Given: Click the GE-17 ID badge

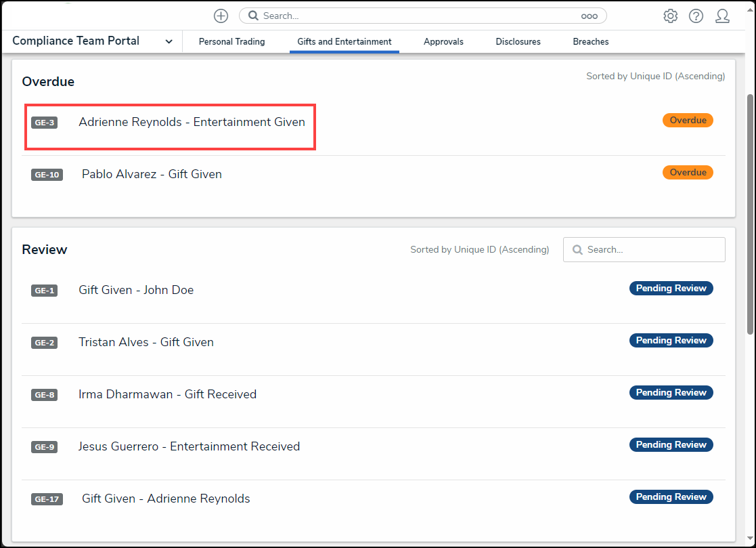Looking at the screenshot, I should pos(47,499).
